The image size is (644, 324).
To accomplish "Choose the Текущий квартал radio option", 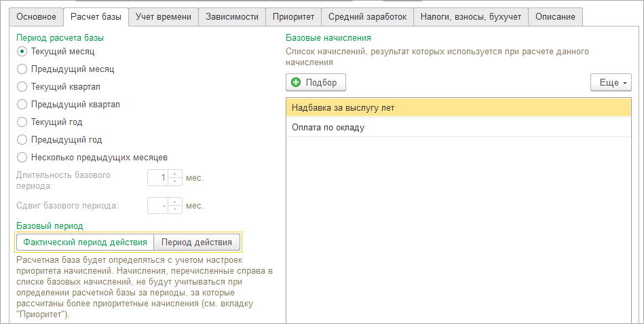I will click(x=22, y=86).
